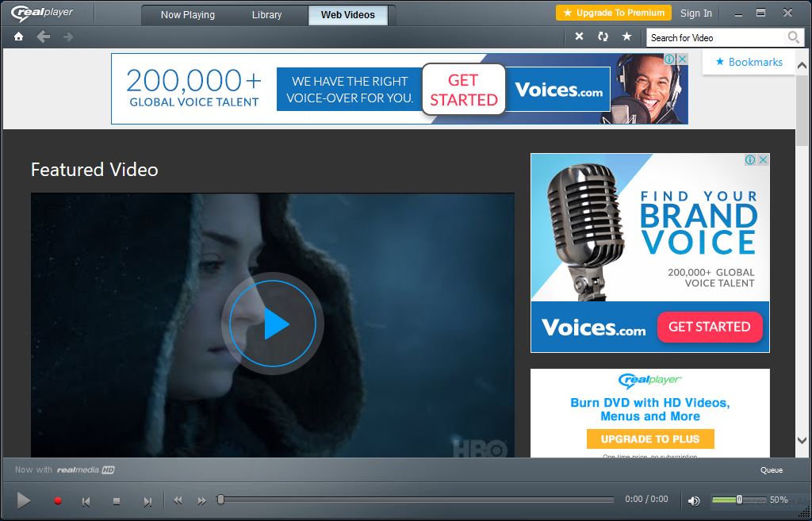
Task: Skip to the next track
Action: click(x=147, y=501)
